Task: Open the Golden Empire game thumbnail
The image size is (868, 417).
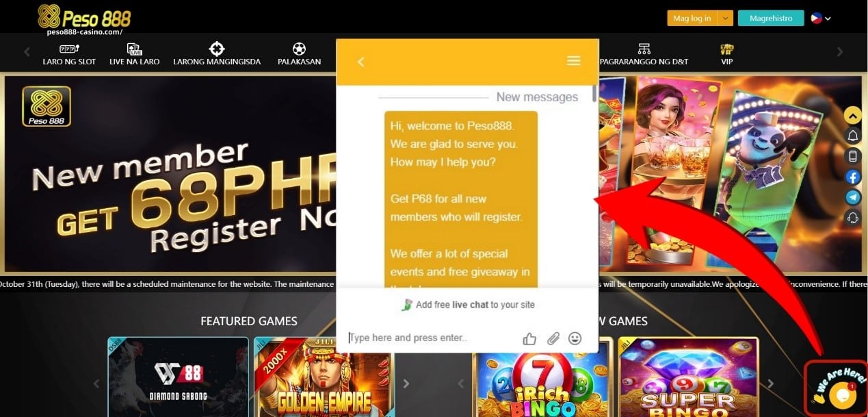Action: [323, 377]
